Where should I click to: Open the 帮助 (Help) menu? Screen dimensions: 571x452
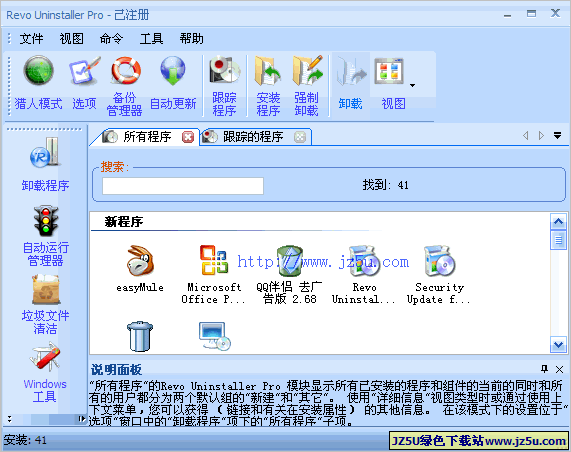click(x=192, y=39)
